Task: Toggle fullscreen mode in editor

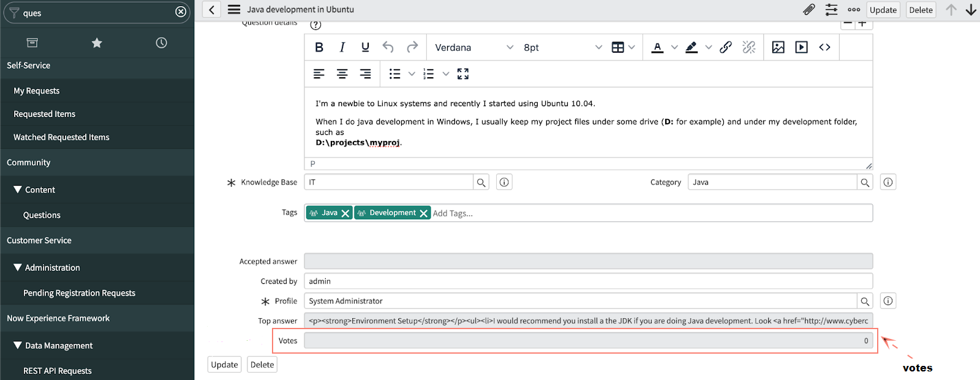Action: point(463,74)
